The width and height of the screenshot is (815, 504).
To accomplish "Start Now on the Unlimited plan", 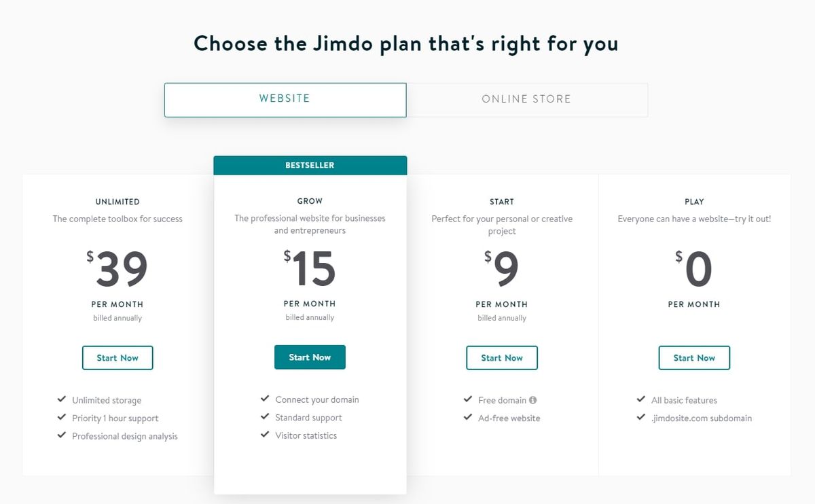I will pyautogui.click(x=117, y=358).
